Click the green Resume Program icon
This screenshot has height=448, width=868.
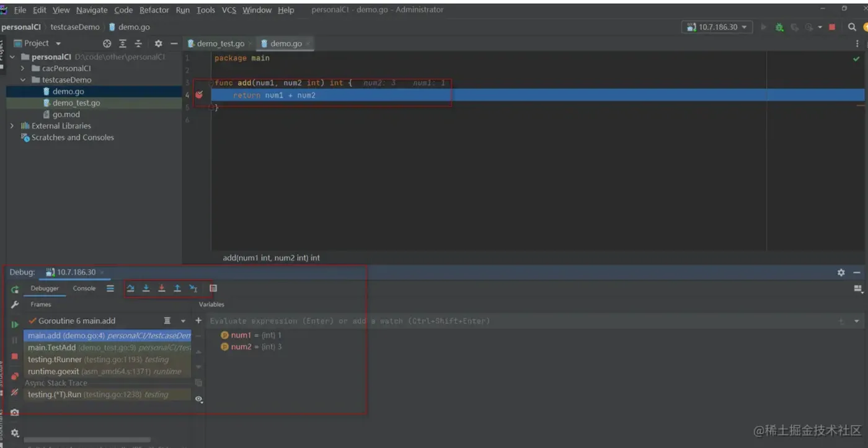pyautogui.click(x=15, y=325)
